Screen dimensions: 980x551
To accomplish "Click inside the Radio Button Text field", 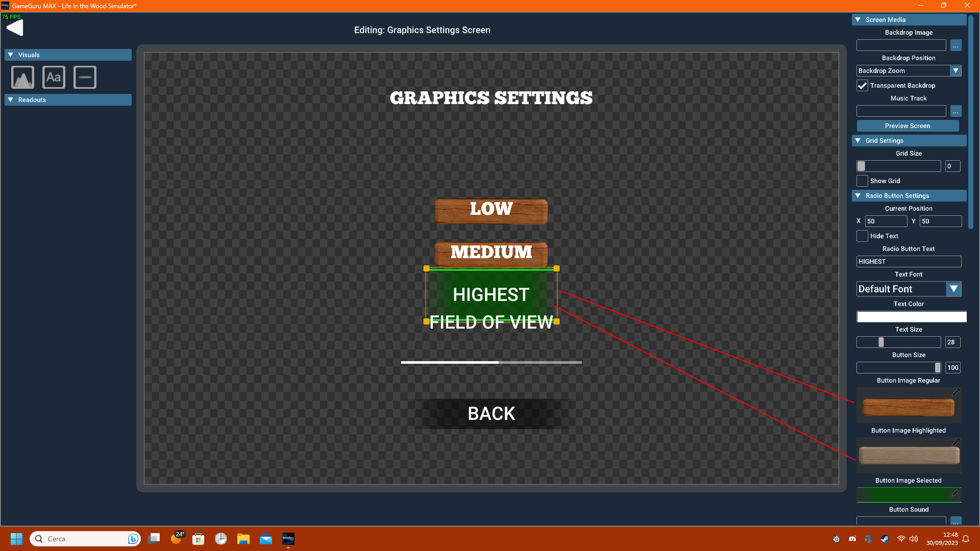I will [x=909, y=261].
